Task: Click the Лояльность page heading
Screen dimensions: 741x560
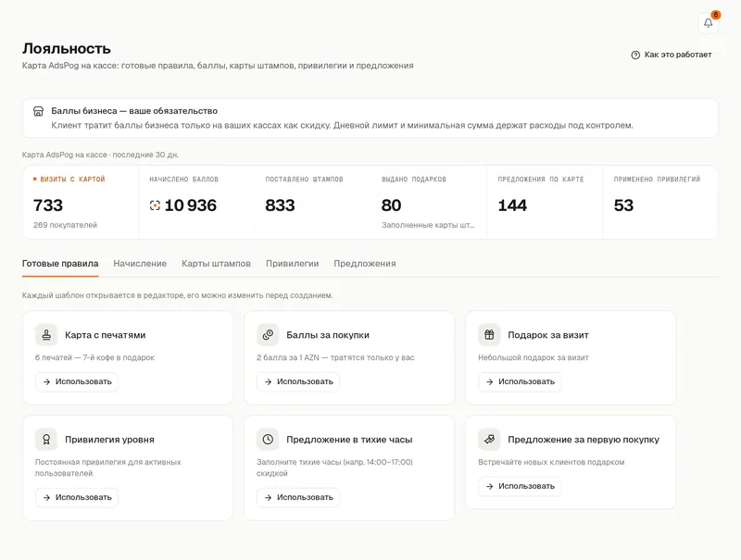Action: click(67, 49)
